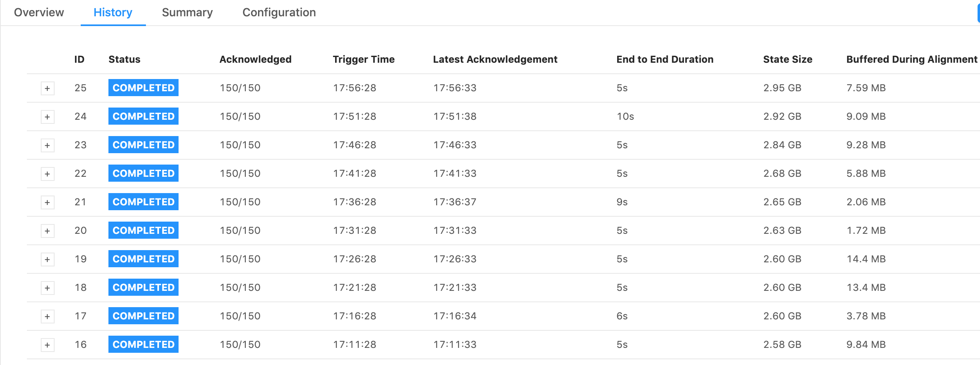Click COMPLETED status of checkpoint 16
This screenshot has width=980, height=365.
143,345
